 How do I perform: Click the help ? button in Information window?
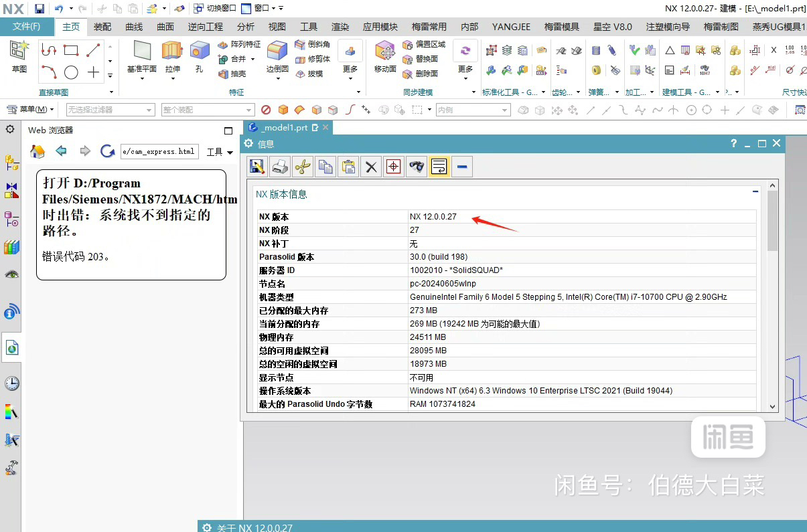coord(734,143)
